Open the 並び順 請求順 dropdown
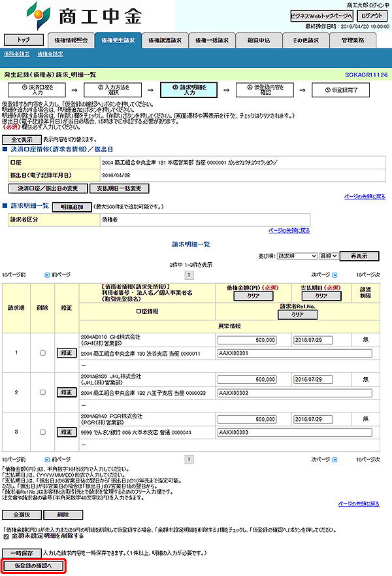The image size is (392, 576). coord(297,256)
